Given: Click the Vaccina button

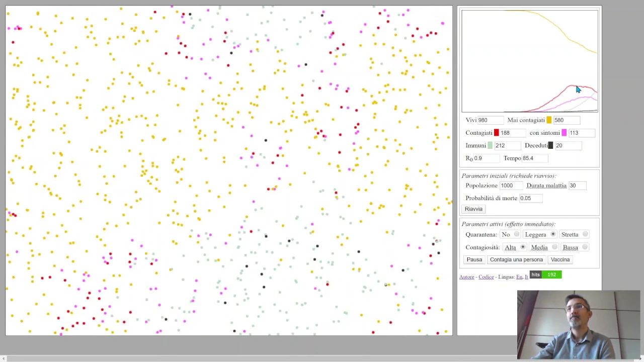Looking at the screenshot, I should tap(560, 259).
